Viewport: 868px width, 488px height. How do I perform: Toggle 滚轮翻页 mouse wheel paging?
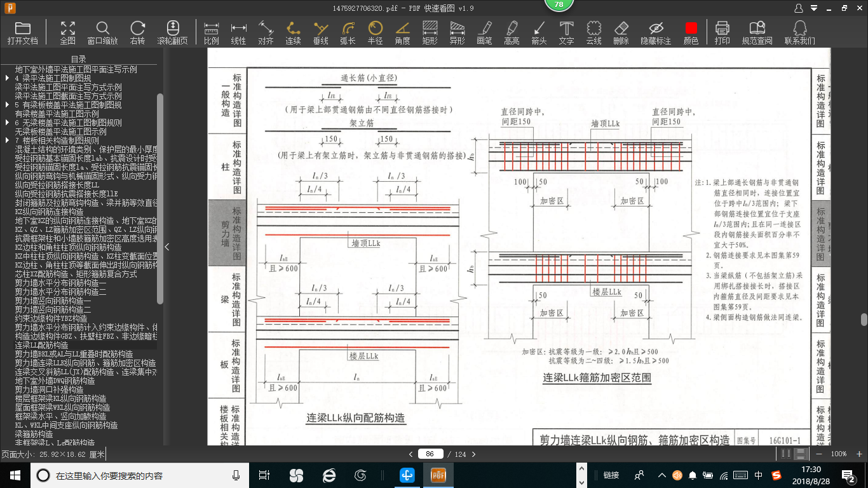pyautogui.click(x=172, y=32)
